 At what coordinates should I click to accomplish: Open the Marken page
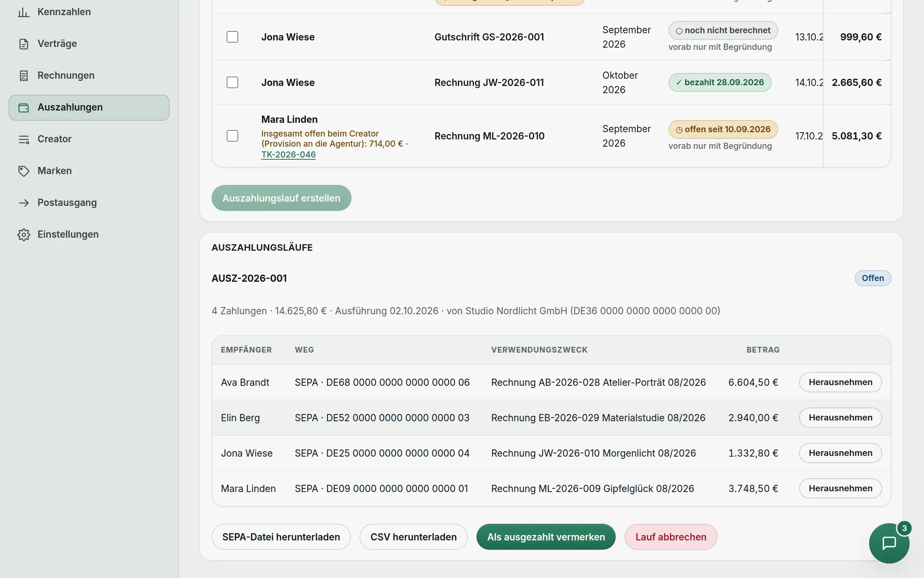[89, 171]
